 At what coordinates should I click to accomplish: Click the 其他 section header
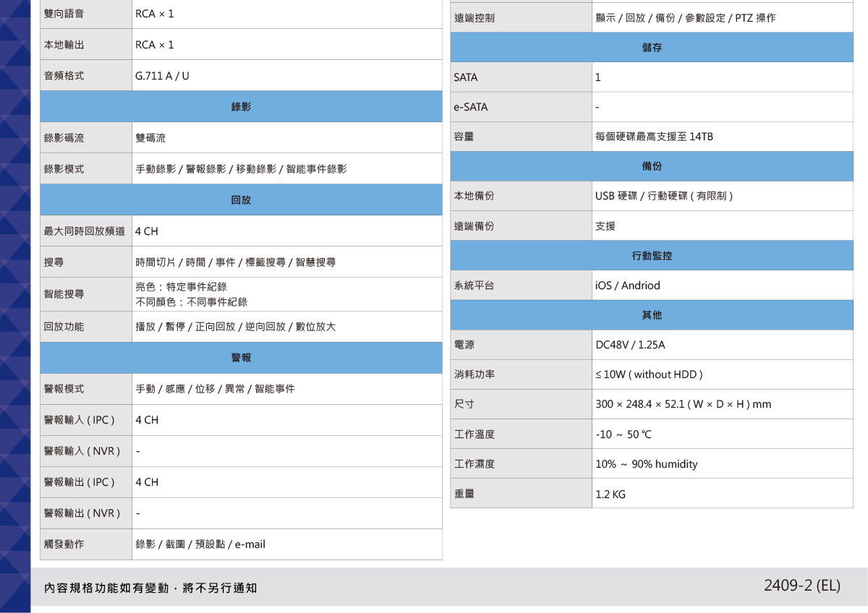pyautogui.click(x=652, y=315)
